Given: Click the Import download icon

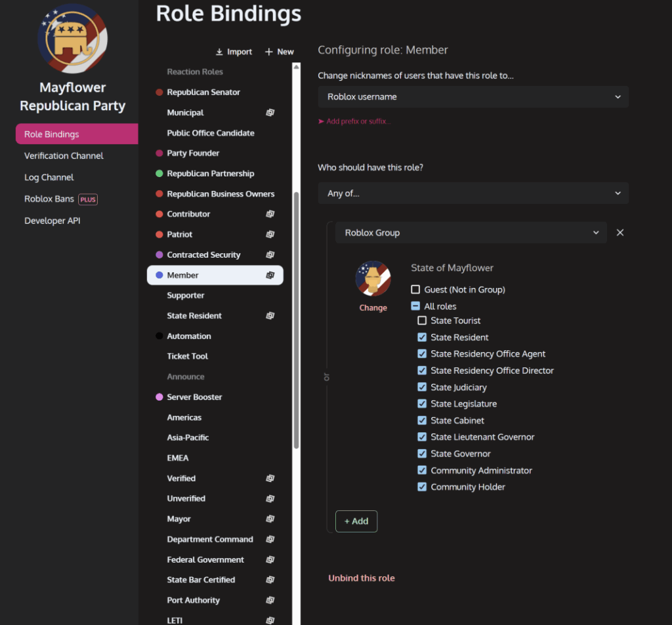Looking at the screenshot, I should point(219,52).
